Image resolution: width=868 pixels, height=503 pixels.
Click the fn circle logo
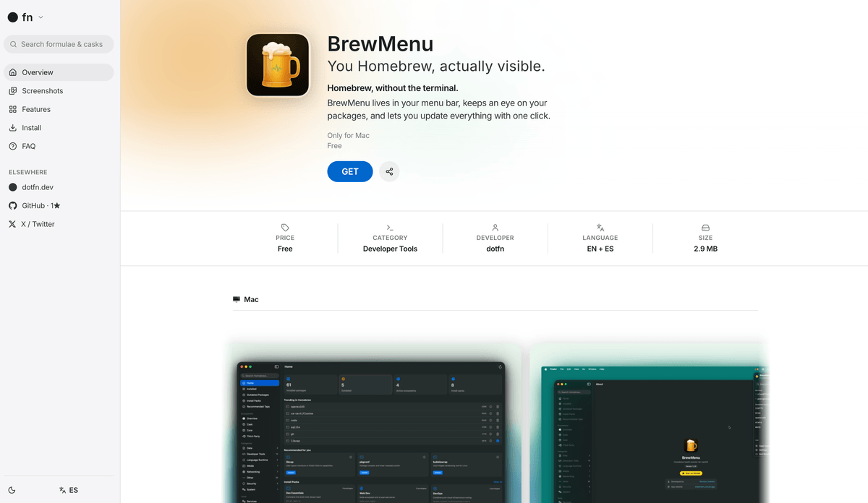click(13, 17)
